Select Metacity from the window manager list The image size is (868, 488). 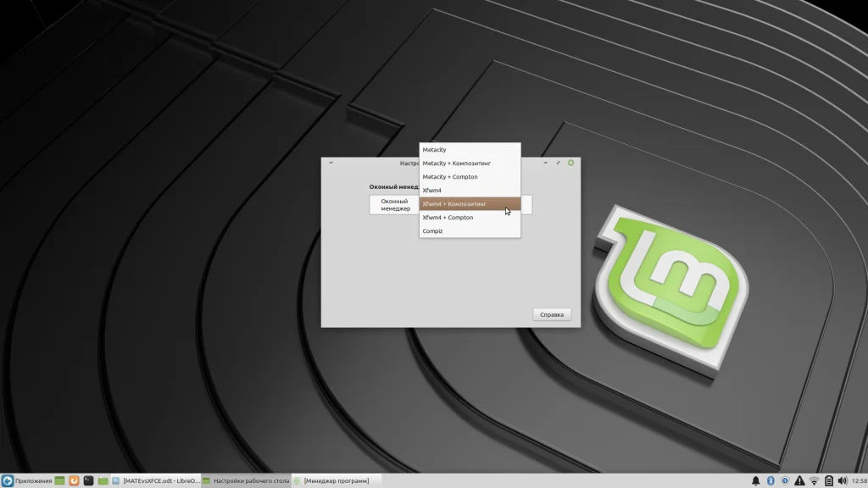click(x=470, y=149)
